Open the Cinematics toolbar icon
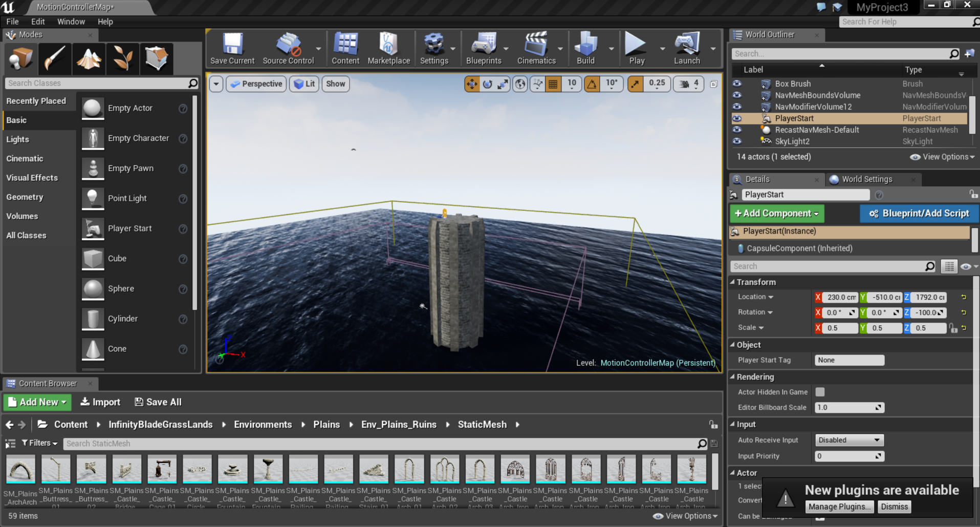Screen dimensions: 980x527 pos(536,49)
